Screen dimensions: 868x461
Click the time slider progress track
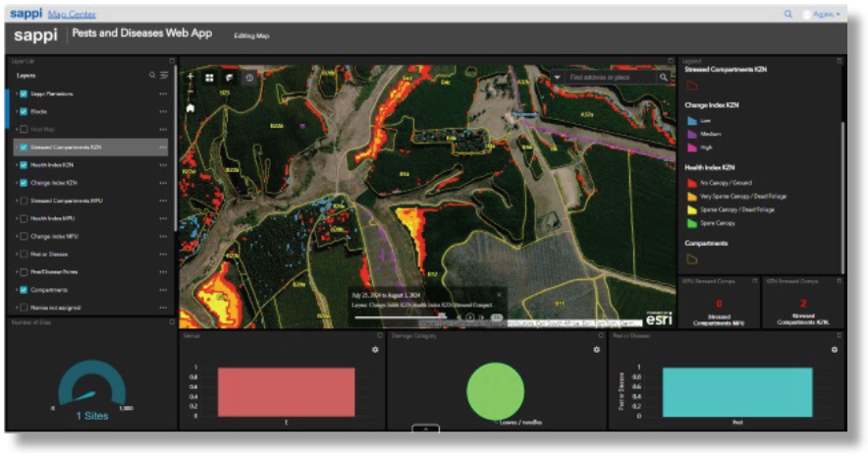coord(401,317)
